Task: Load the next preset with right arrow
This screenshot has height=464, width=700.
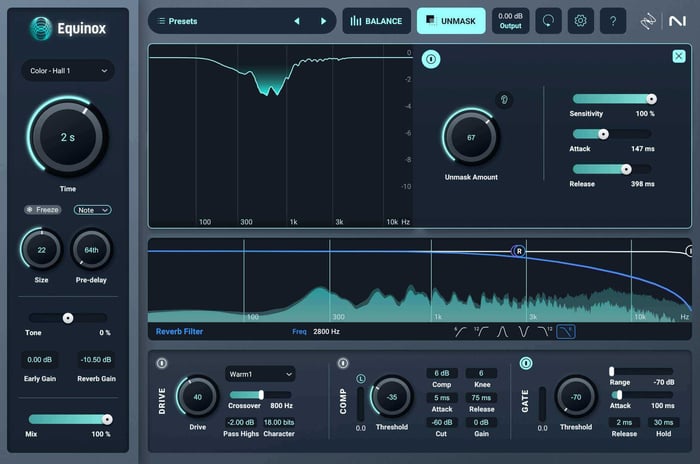Action: tap(323, 21)
